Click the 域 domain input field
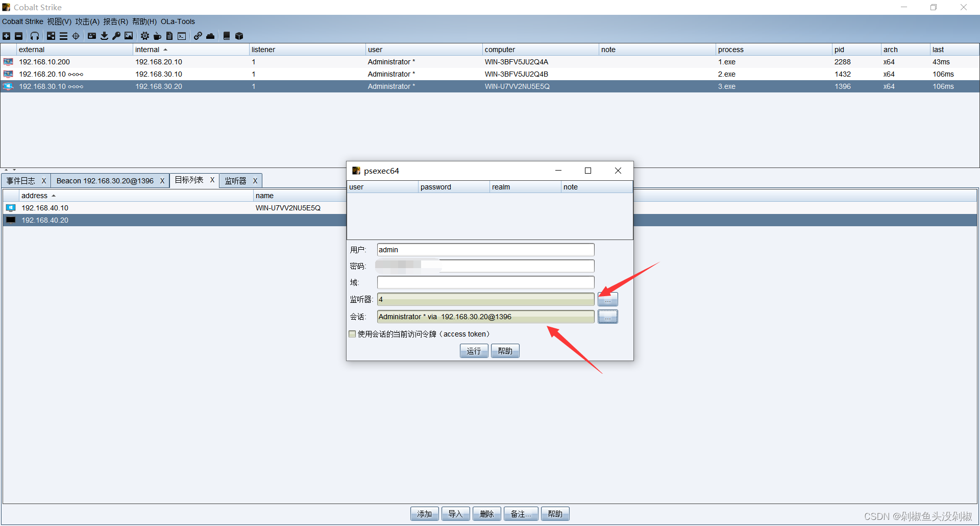The height and width of the screenshot is (526, 980). coord(485,282)
